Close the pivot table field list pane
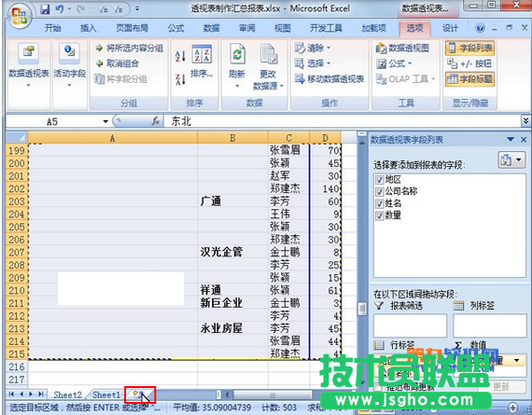The image size is (532, 415). [x=524, y=139]
